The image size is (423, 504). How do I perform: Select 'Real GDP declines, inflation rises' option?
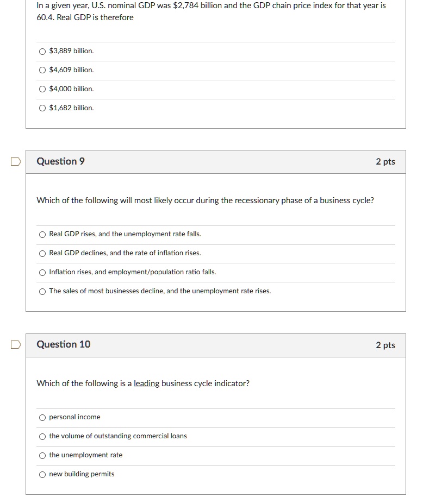42,254
